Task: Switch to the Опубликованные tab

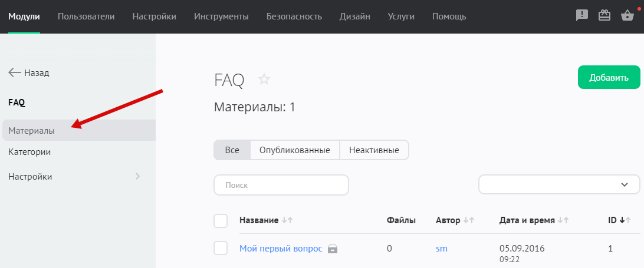Action: (295, 150)
